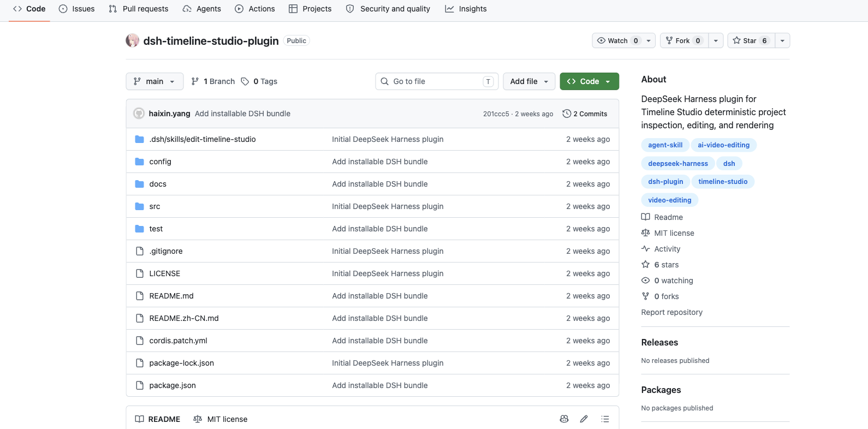Screen dimensions: 868x429
Task: Open commit 201ccc5 hash link
Action: (496, 114)
